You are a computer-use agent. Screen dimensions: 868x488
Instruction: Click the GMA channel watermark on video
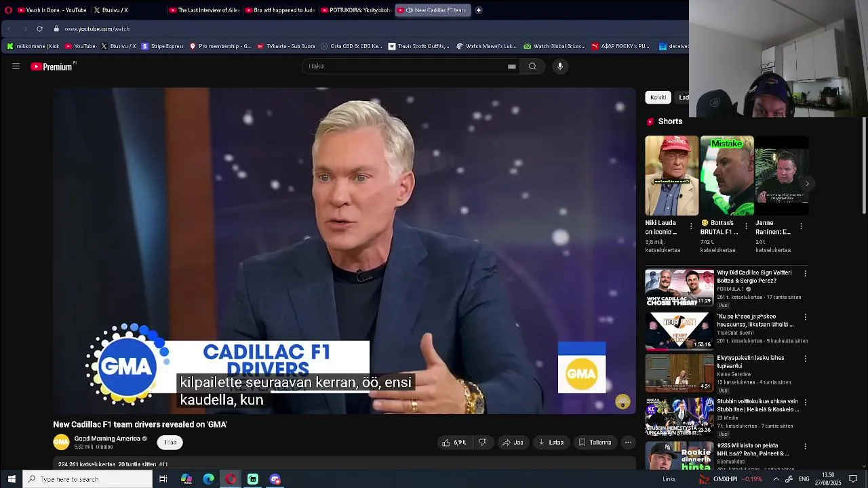[582, 368]
